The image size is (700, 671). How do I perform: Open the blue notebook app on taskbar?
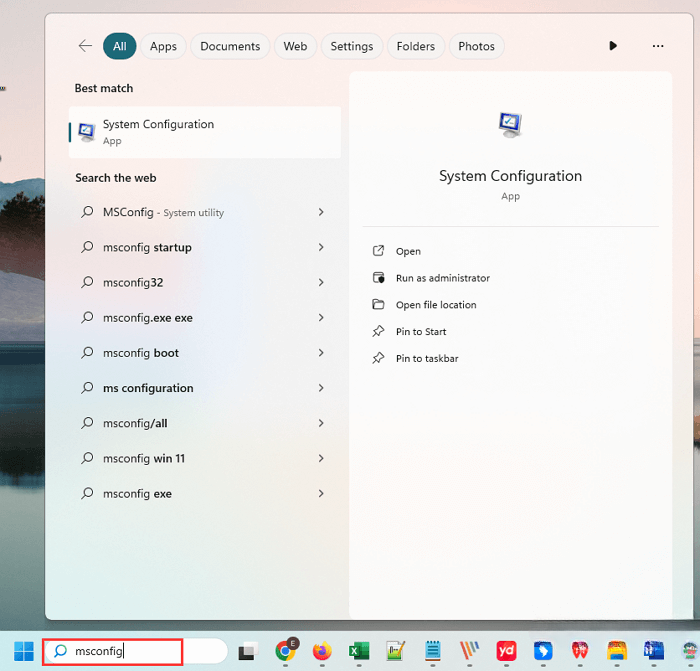(x=432, y=650)
